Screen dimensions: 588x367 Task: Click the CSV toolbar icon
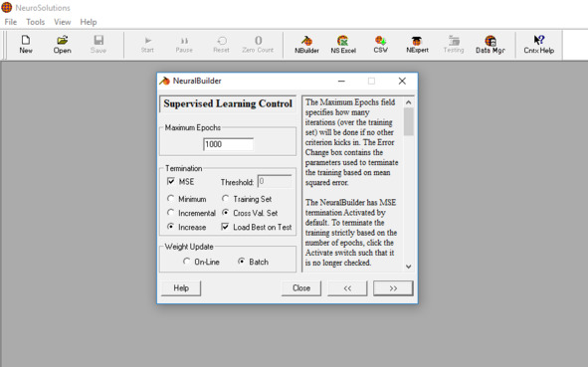[x=380, y=45]
